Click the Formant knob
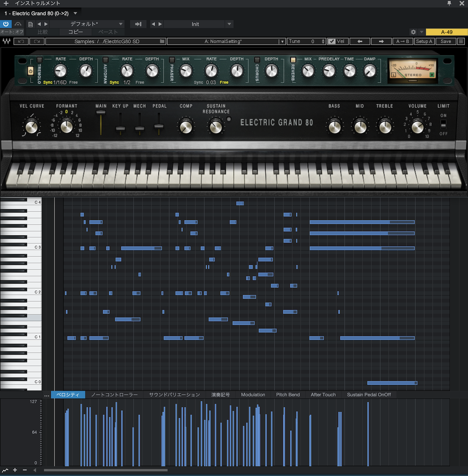Image resolution: width=468 pixels, height=476 pixels. (67, 126)
